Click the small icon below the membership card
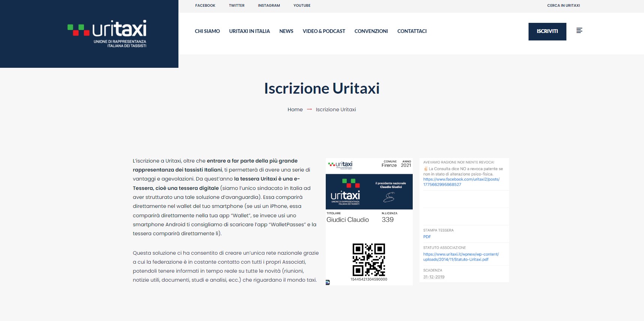The image size is (644, 321). (x=328, y=282)
